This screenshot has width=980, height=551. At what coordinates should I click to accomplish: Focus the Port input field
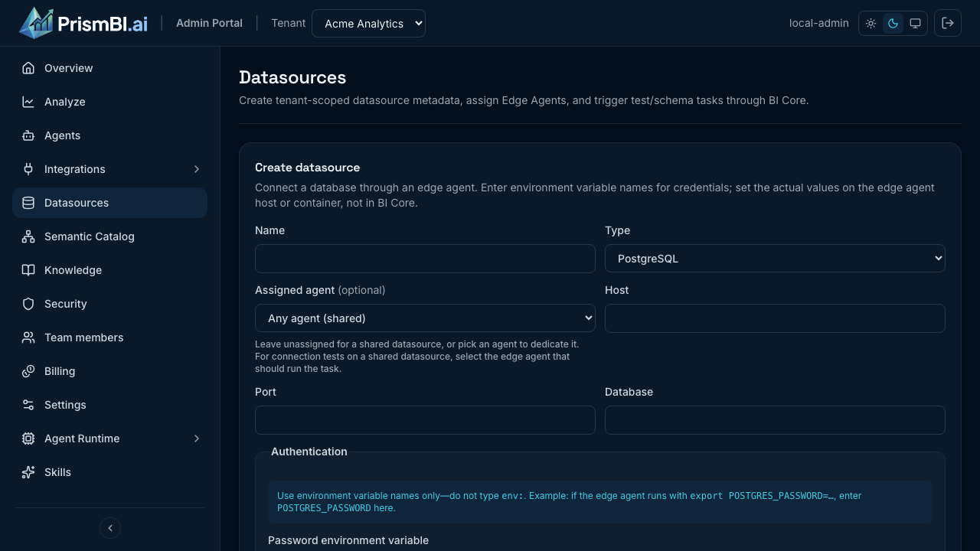[x=425, y=420]
